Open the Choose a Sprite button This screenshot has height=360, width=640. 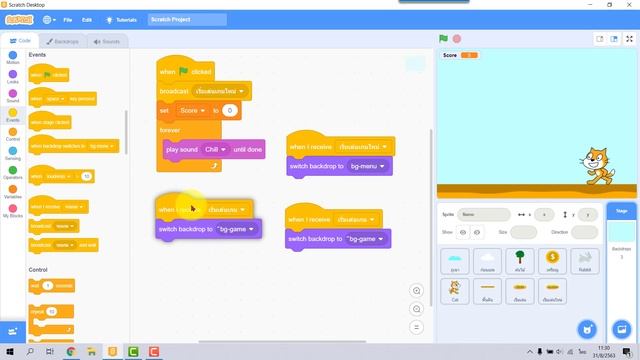coord(587,329)
